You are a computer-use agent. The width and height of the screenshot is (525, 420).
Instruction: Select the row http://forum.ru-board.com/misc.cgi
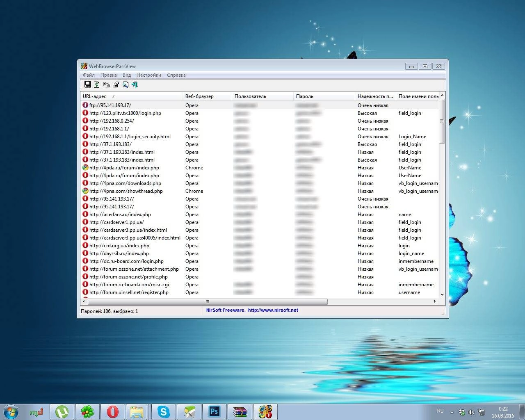(260, 285)
